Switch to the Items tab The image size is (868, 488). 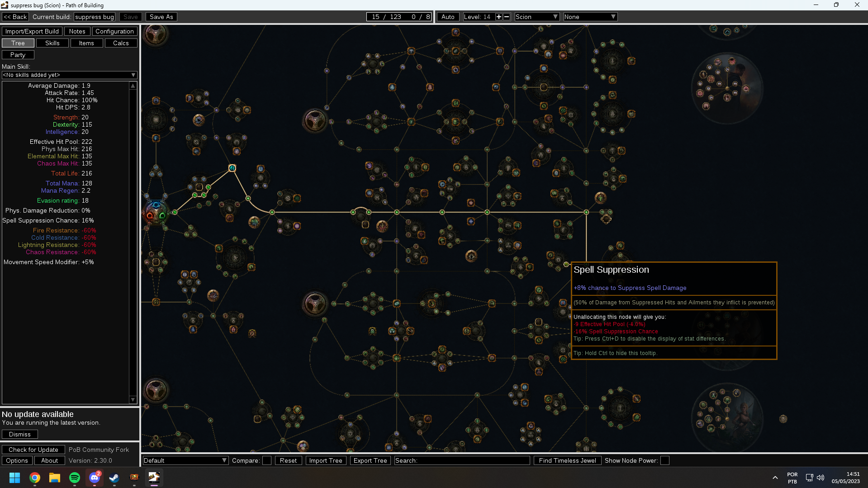[86, 43]
